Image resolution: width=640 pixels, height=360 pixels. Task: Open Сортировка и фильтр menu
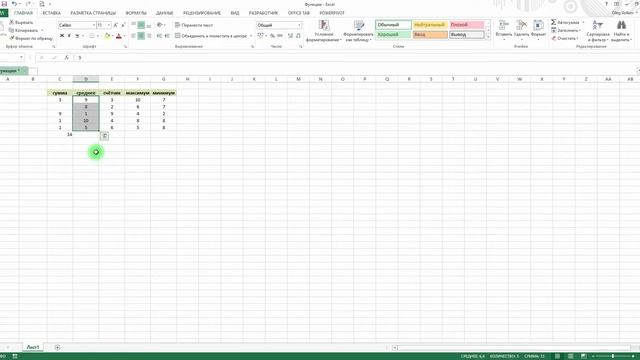(598, 31)
